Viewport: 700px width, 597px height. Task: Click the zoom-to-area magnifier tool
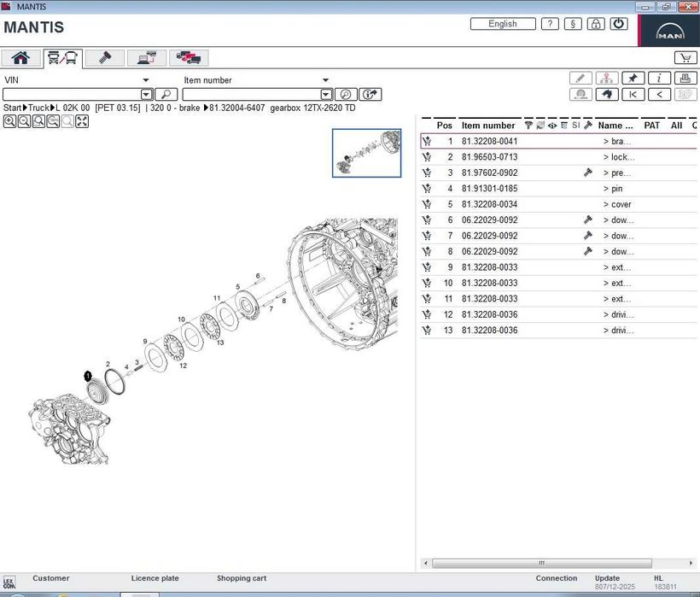click(x=38, y=121)
